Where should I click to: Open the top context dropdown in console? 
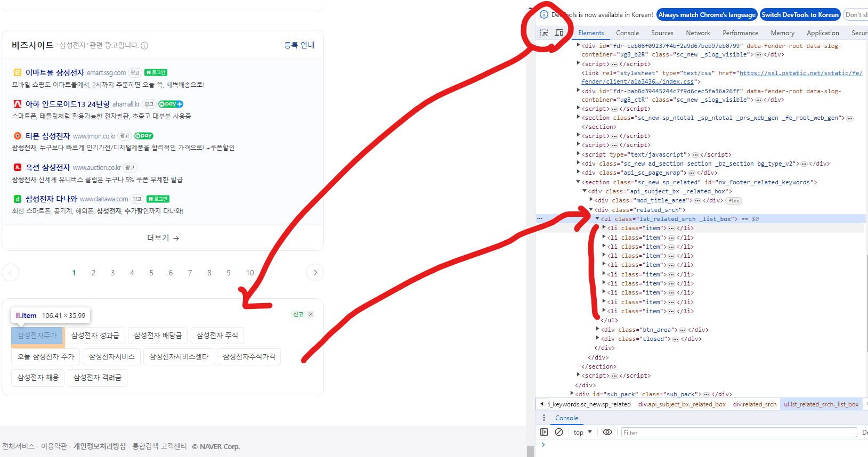coord(583,432)
